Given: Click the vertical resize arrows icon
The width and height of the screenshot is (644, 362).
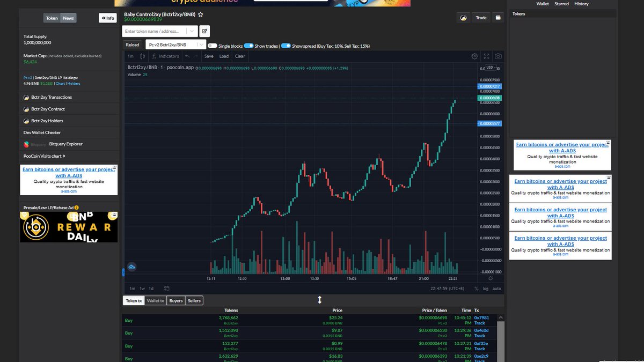Looking at the screenshot, I should pyautogui.click(x=319, y=300).
